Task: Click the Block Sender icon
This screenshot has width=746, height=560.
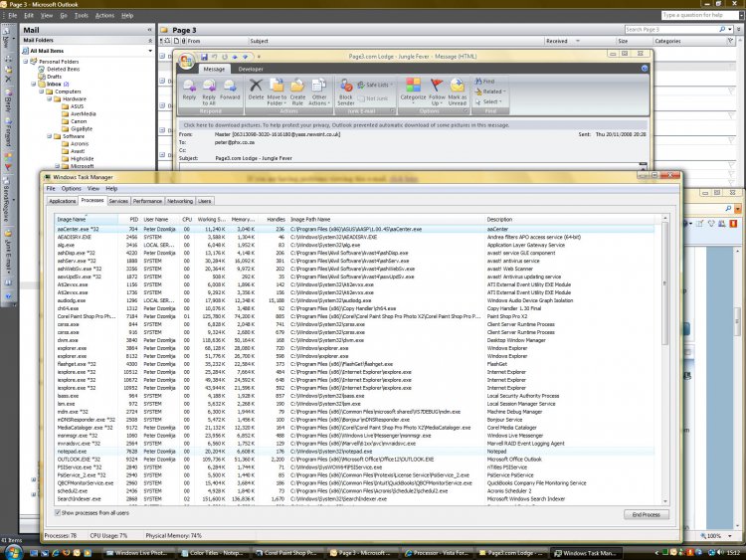Action: (x=346, y=92)
